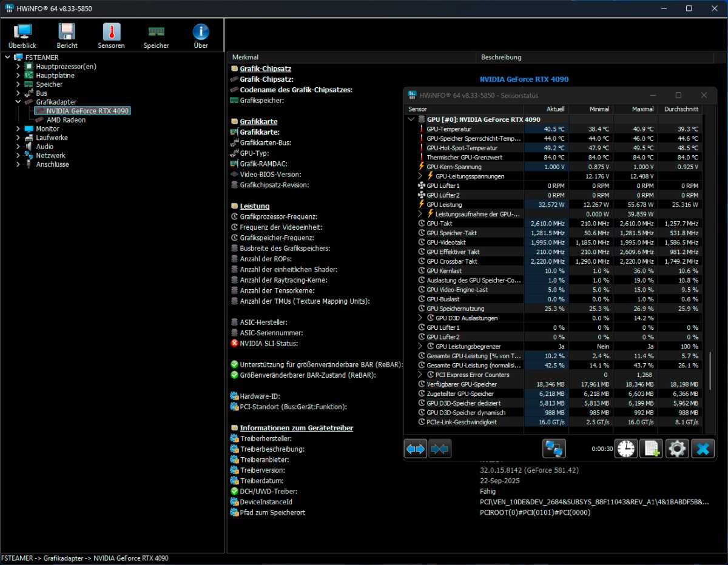Expand the PCI Express Error Counters row
This screenshot has width=728, height=565.
click(x=420, y=375)
